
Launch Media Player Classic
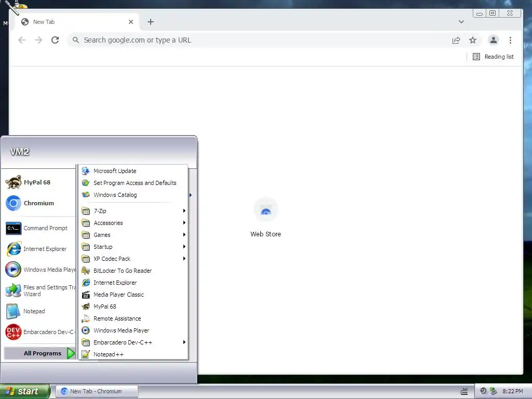[133, 295]
